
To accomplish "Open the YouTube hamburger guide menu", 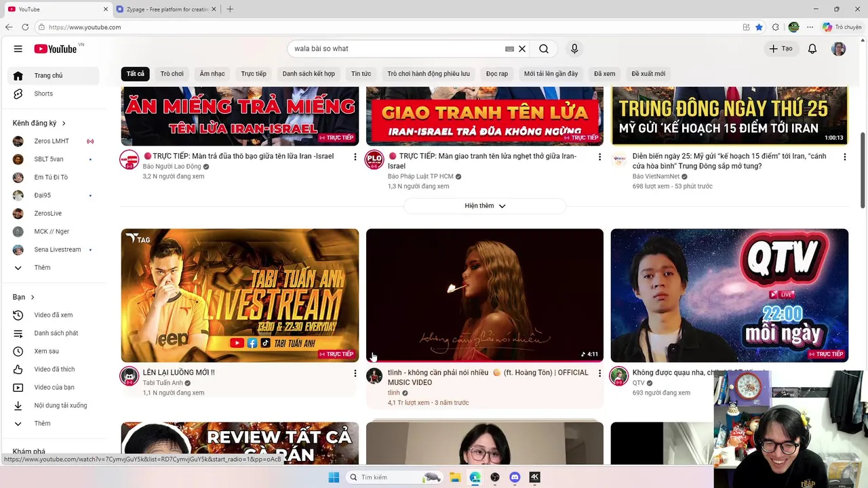I will pos(18,49).
